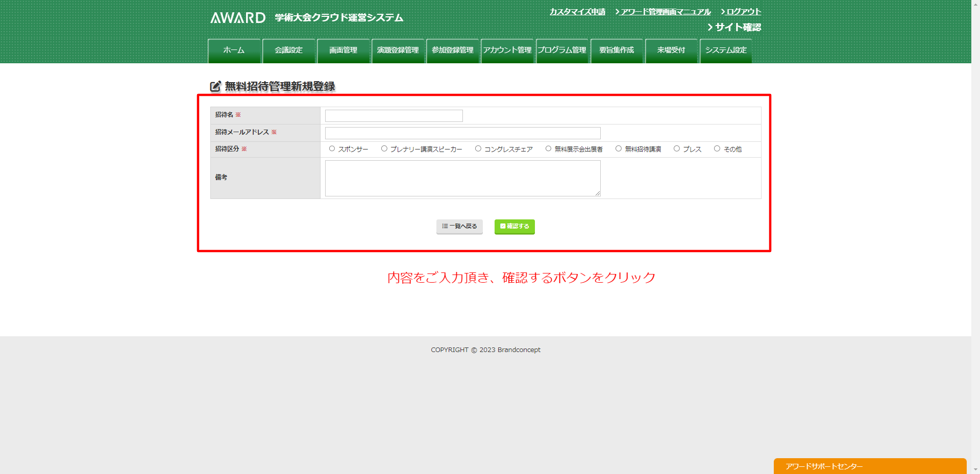Go to the システム設定 tab
980x474 pixels.
tap(725, 51)
